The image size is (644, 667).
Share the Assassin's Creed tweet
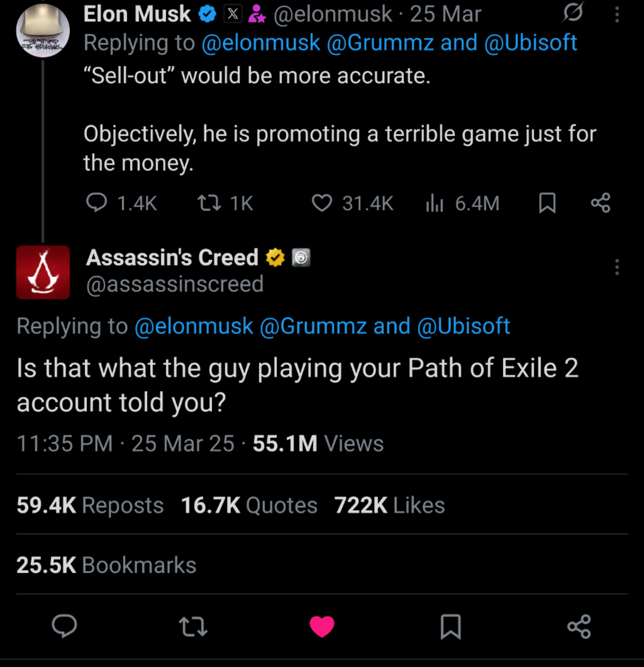[579, 627]
